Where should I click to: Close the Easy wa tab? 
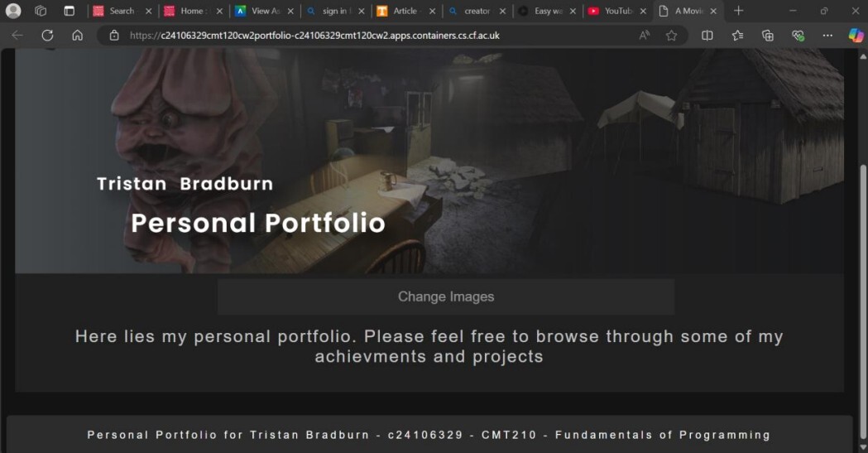[573, 11]
